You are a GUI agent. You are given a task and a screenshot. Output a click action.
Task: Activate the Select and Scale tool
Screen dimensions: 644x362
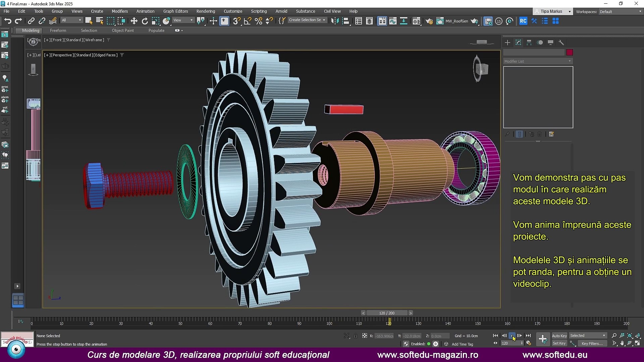(x=155, y=21)
